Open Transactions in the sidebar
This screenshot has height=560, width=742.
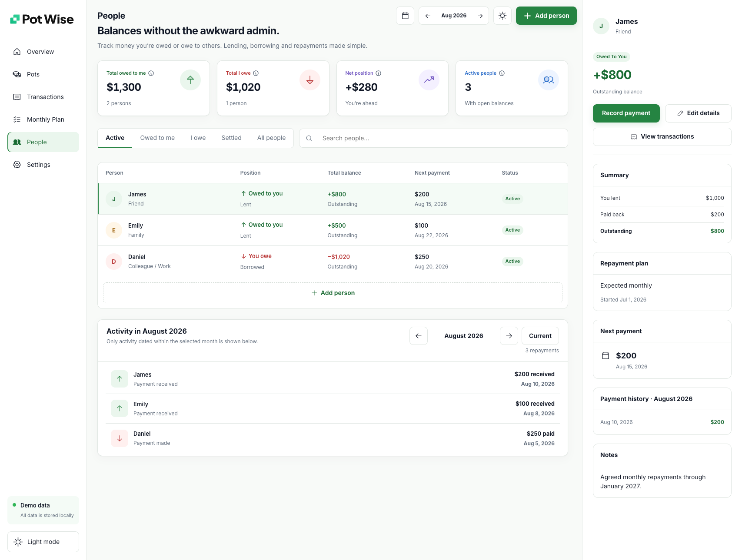[x=43, y=97]
